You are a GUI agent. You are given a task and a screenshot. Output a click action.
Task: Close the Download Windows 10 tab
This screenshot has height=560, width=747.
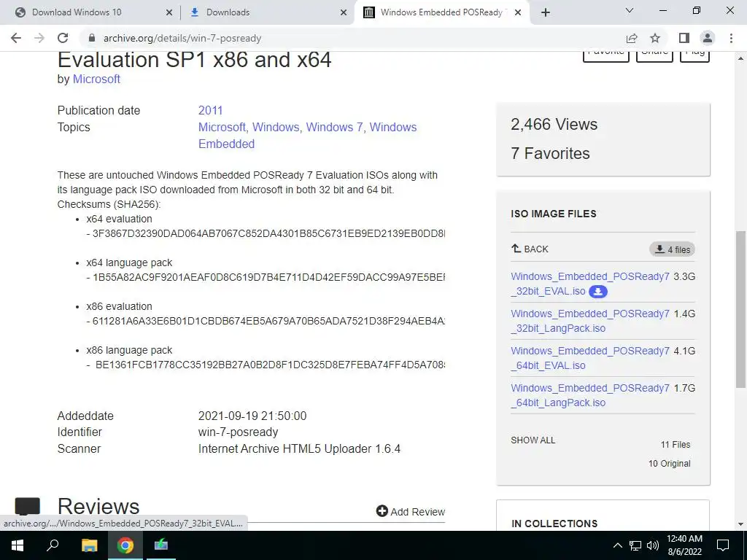tap(169, 12)
